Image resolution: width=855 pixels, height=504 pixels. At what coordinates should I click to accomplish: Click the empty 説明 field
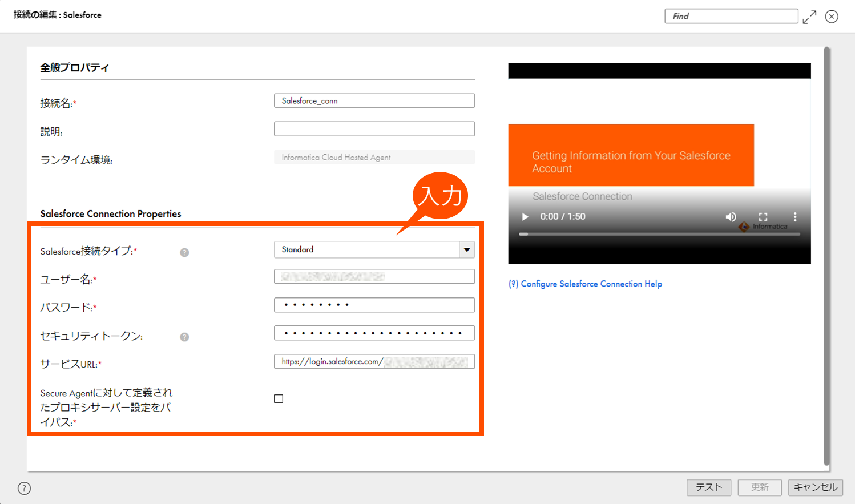point(374,128)
